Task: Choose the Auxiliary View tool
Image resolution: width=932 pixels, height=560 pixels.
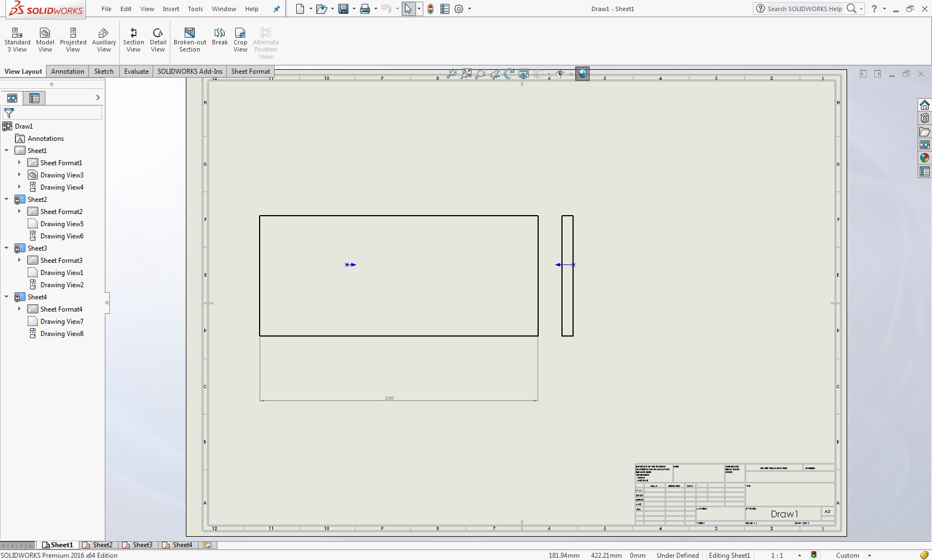Action: click(104, 40)
